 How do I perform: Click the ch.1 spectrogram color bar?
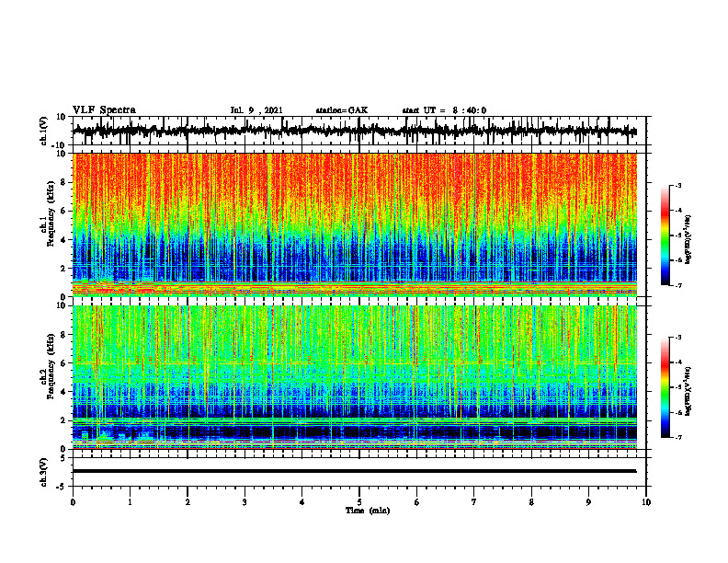pyautogui.click(x=665, y=235)
